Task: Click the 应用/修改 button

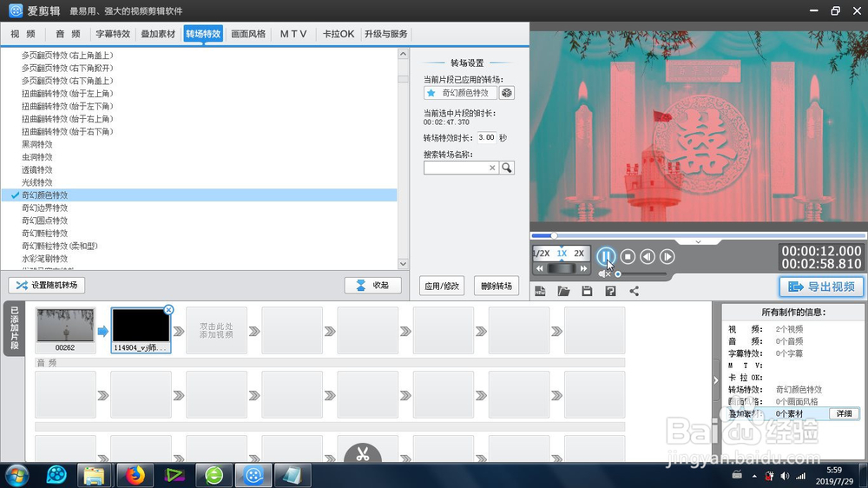Action: 442,286
